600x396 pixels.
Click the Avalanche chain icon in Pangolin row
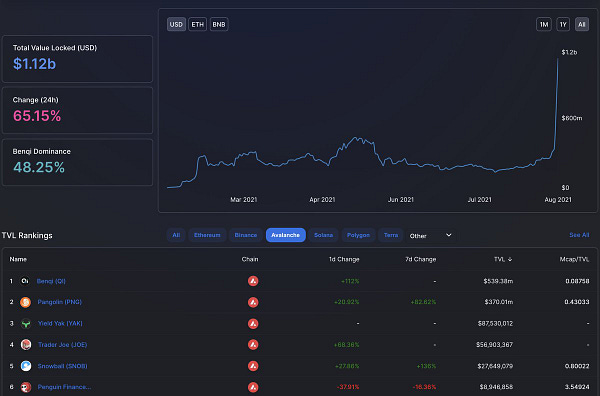coord(253,302)
